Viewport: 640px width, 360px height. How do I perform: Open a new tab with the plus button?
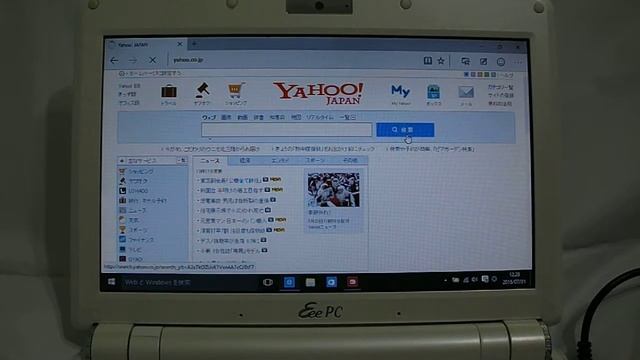[195, 44]
